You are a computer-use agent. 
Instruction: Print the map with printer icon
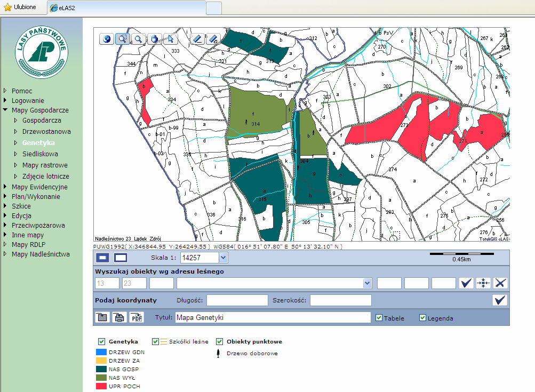119,317
